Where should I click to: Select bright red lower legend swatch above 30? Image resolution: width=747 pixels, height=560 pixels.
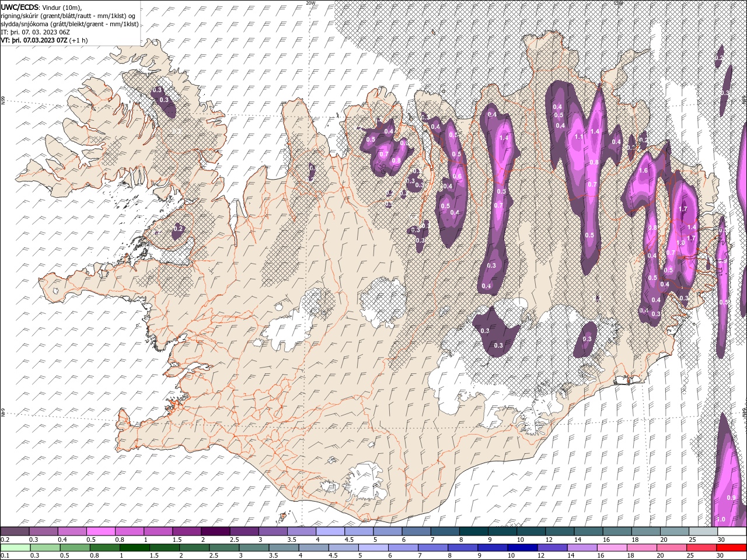731,547
